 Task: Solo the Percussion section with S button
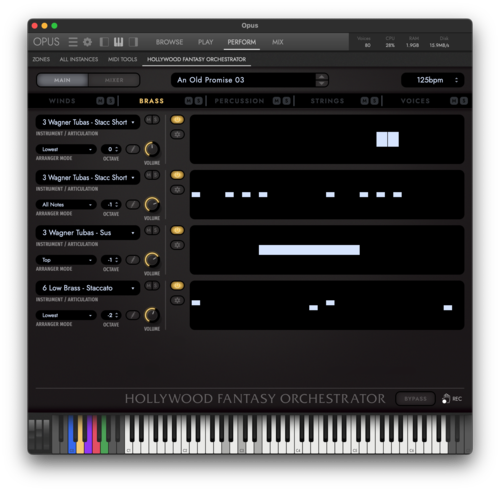(286, 101)
